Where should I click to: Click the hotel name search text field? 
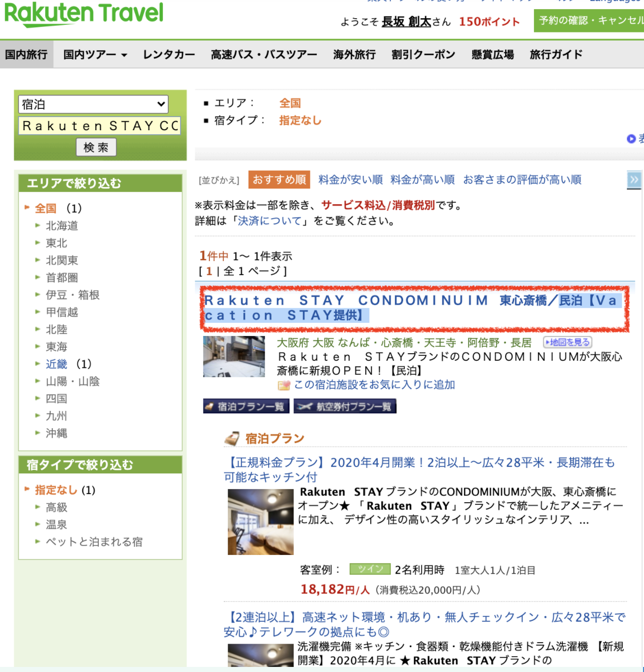100,126
